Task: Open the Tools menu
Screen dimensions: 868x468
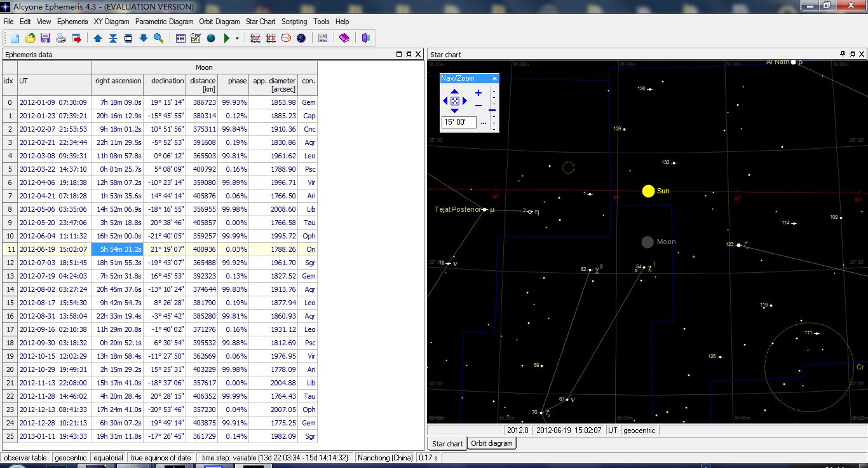Action: [322, 22]
